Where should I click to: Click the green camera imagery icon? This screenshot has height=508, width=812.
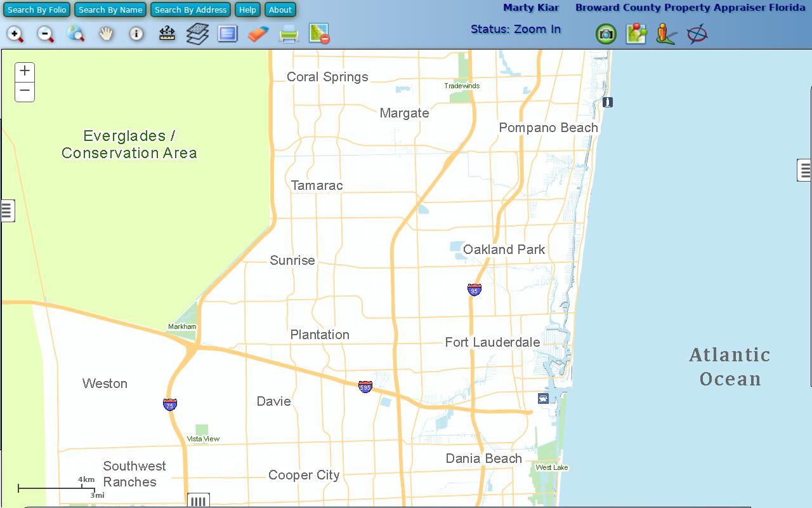click(x=606, y=34)
